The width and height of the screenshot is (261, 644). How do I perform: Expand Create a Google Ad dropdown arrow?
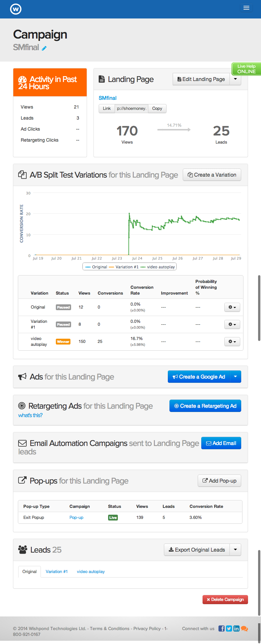(x=235, y=377)
